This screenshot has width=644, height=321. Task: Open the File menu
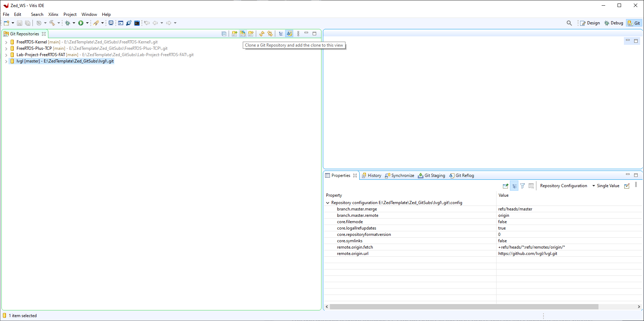(x=6, y=14)
